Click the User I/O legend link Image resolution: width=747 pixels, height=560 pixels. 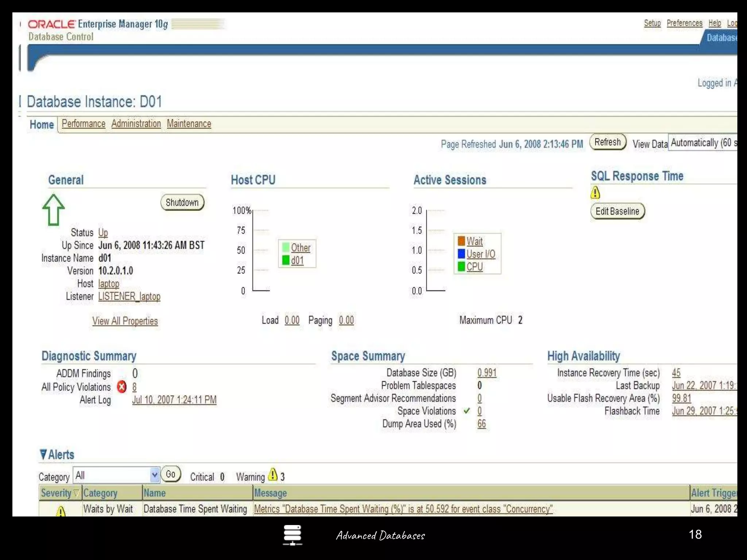click(x=481, y=254)
